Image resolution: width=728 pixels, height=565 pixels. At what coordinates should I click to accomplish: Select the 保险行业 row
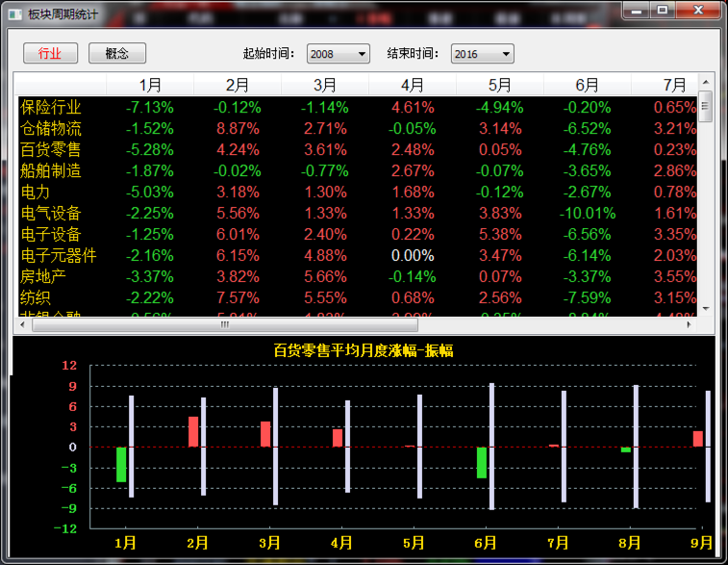click(51, 107)
